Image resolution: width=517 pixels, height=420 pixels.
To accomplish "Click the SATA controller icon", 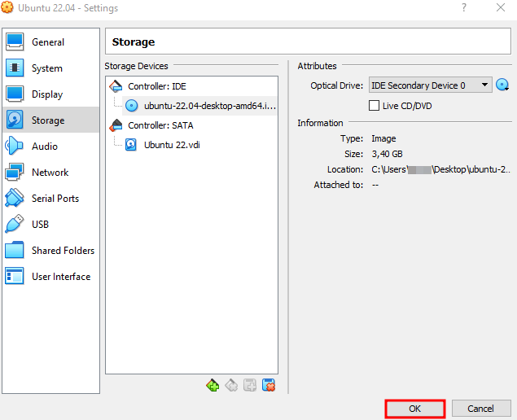I will pyautogui.click(x=116, y=125).
